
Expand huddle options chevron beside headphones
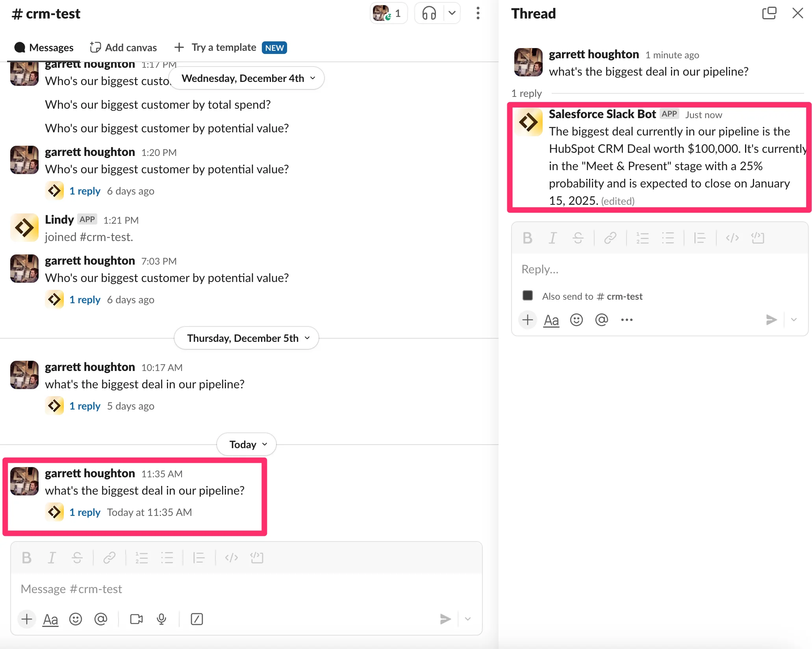click(452, 13)
